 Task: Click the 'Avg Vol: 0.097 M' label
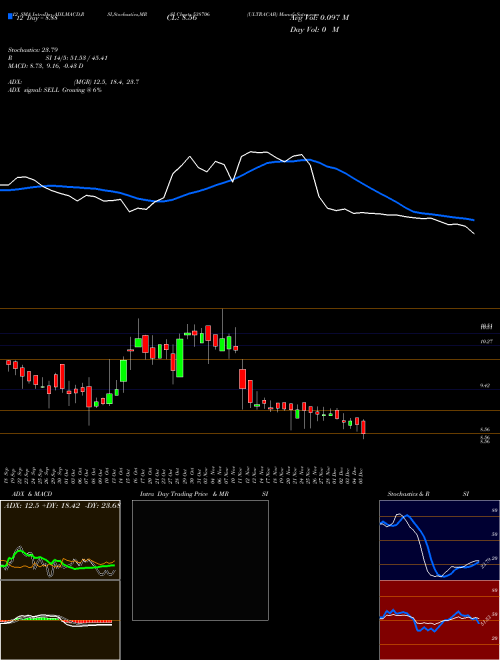tap(319, 18)
